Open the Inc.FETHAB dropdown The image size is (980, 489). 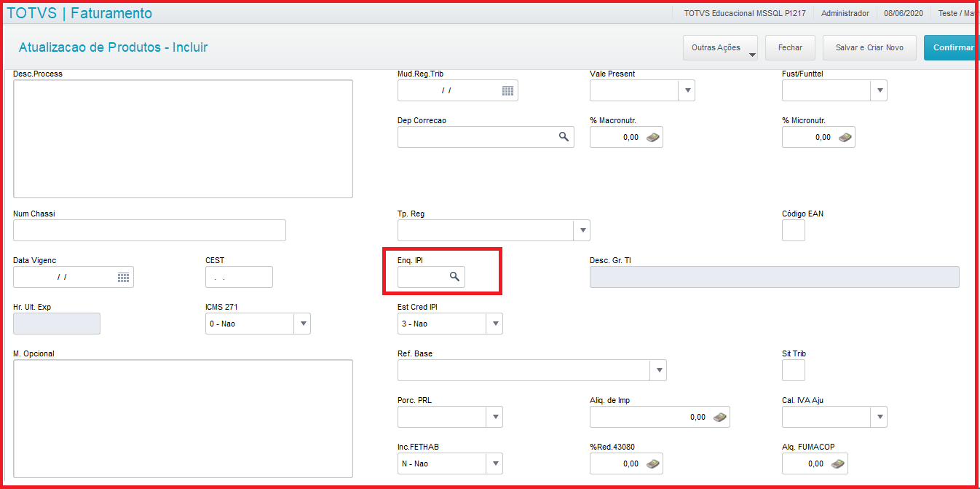coord(494,463)
